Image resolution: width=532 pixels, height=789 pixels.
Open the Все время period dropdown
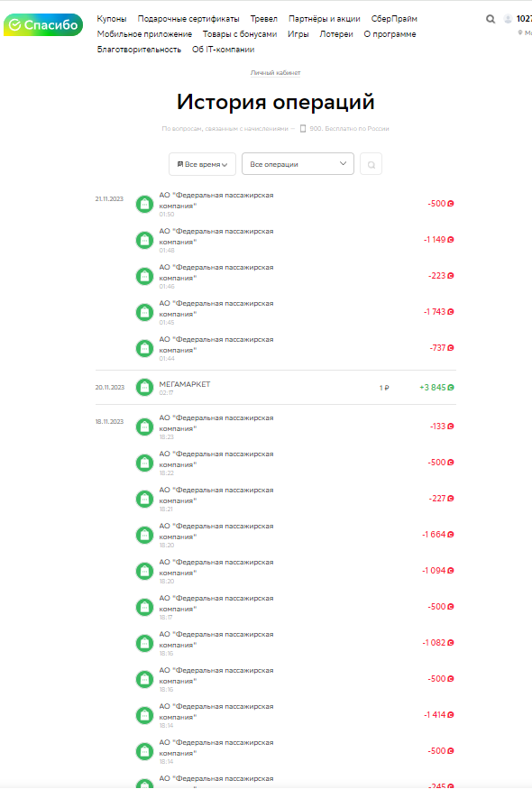pyautogui.click(x=202, y=164)
